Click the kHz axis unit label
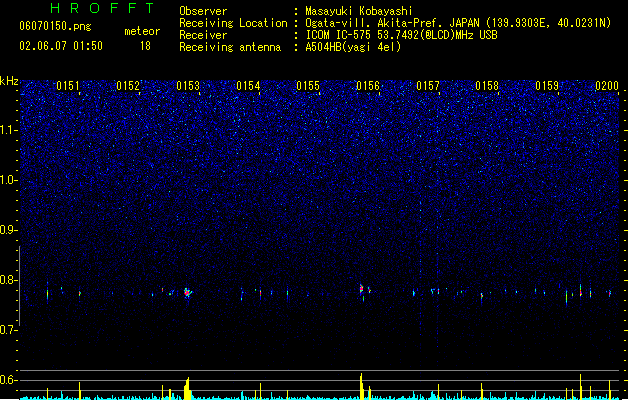This screenshot has width=629, height=400. pyautogui.click(x=9, y=81)
